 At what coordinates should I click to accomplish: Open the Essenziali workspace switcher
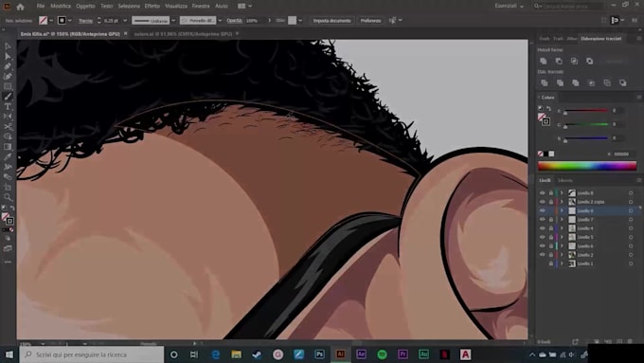click(x=510, y=7)
